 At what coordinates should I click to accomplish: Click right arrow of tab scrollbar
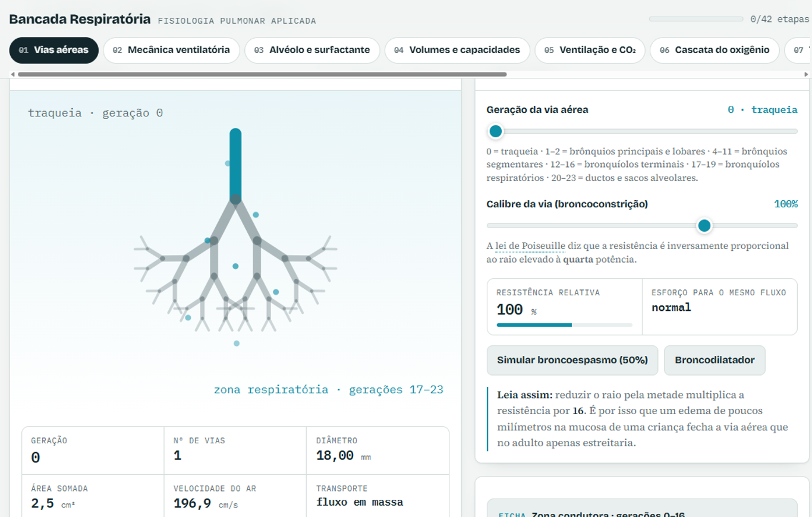click(807, 74)
